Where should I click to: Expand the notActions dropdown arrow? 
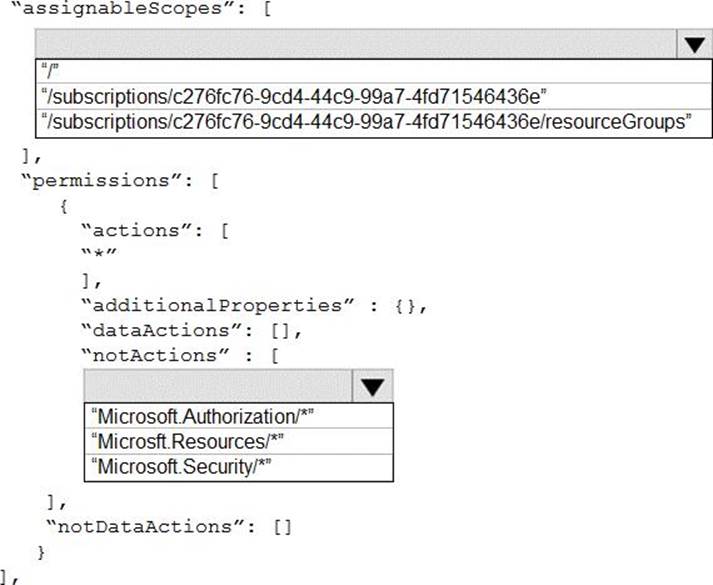(373, 387)
